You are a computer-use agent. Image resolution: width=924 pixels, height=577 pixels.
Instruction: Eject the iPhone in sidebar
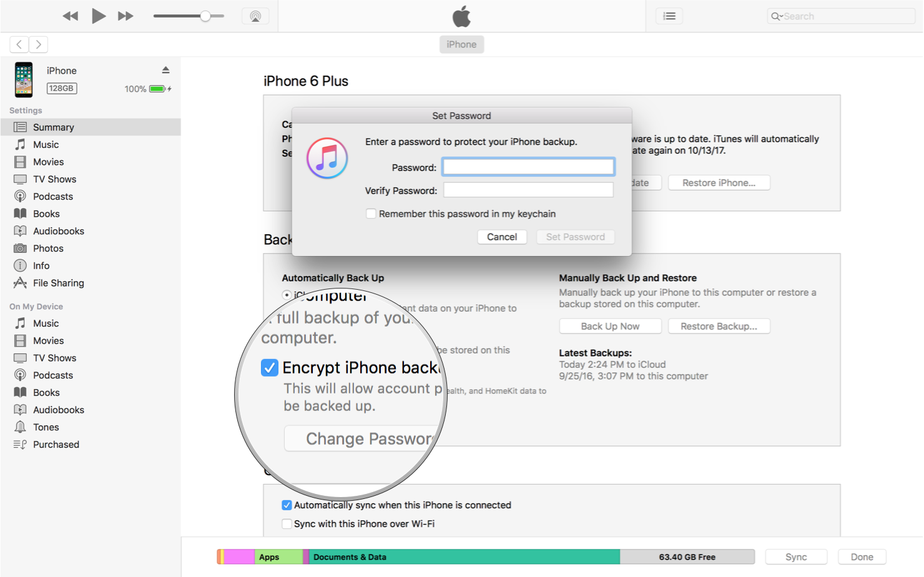pyautogui.click(x=165, y=70)
